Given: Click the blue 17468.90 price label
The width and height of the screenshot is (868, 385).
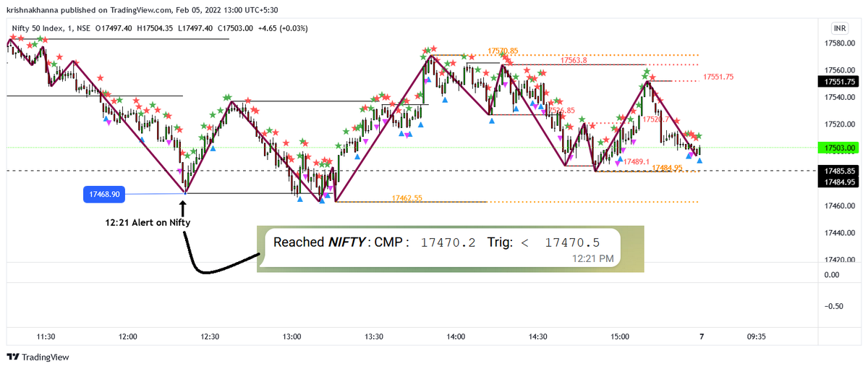Looking at the screenshot, I should (x=105, y=194).
